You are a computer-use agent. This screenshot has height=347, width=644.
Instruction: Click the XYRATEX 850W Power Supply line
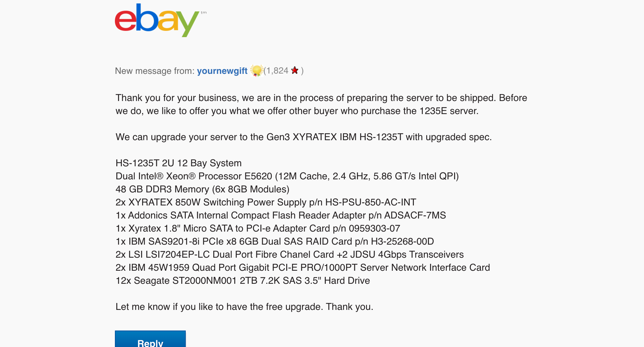click(x=266, y=202)
